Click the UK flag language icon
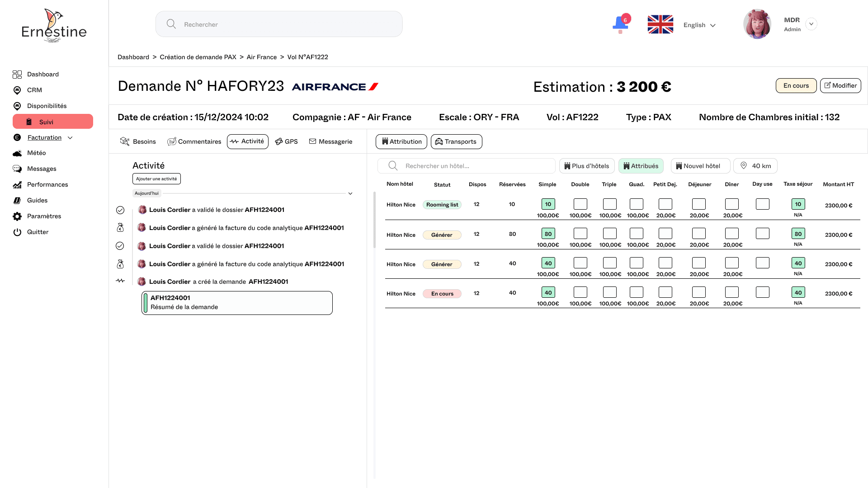Image resolution: width=868 pixels, height=488 pixels. point(660,24)
